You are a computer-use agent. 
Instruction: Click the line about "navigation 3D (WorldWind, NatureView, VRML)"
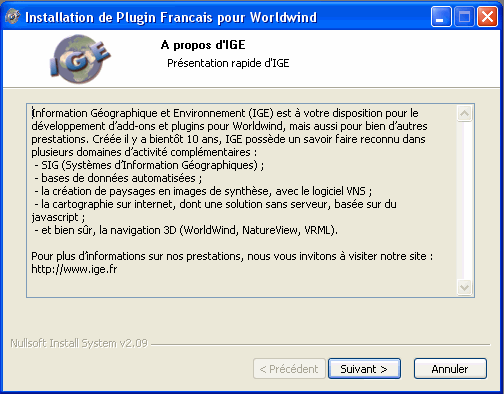coord(186,230)
